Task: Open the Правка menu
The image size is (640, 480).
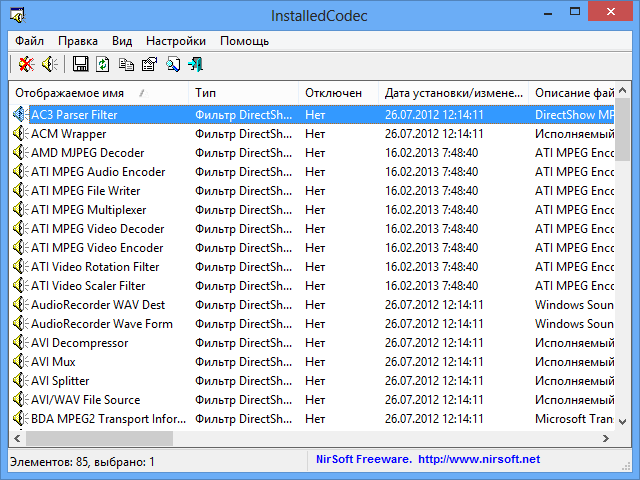Action: 78,41
